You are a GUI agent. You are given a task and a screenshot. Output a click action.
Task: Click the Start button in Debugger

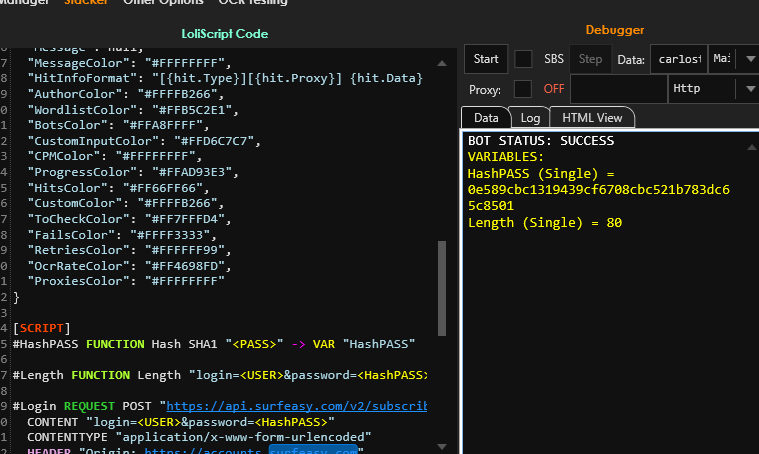click(486, 59)
